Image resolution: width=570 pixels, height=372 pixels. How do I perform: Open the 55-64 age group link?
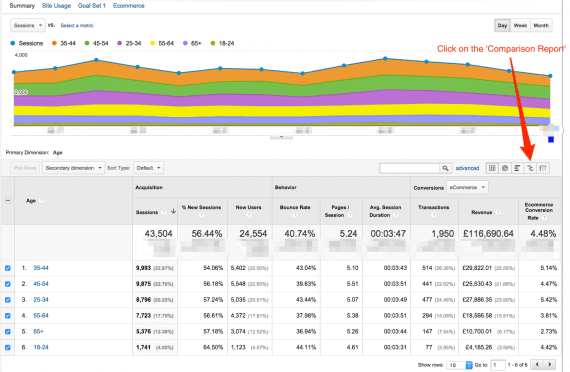[41, 316]
